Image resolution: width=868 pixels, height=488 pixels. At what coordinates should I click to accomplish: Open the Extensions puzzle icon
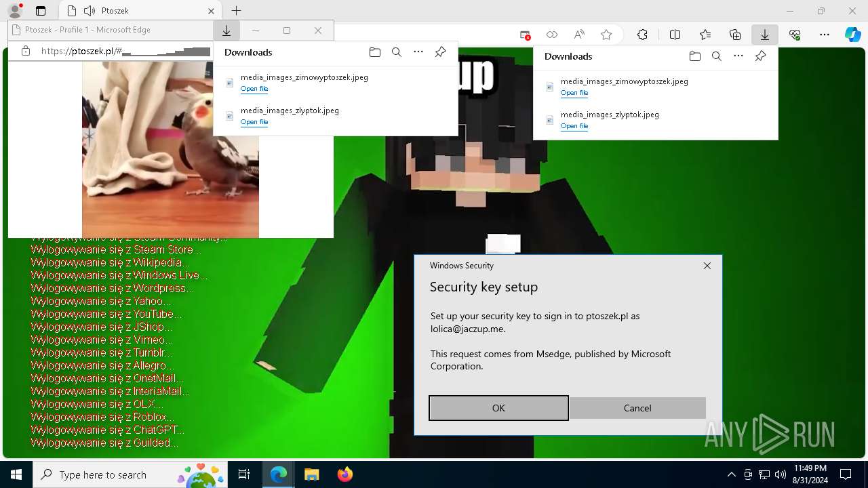(x=642, y=35)
